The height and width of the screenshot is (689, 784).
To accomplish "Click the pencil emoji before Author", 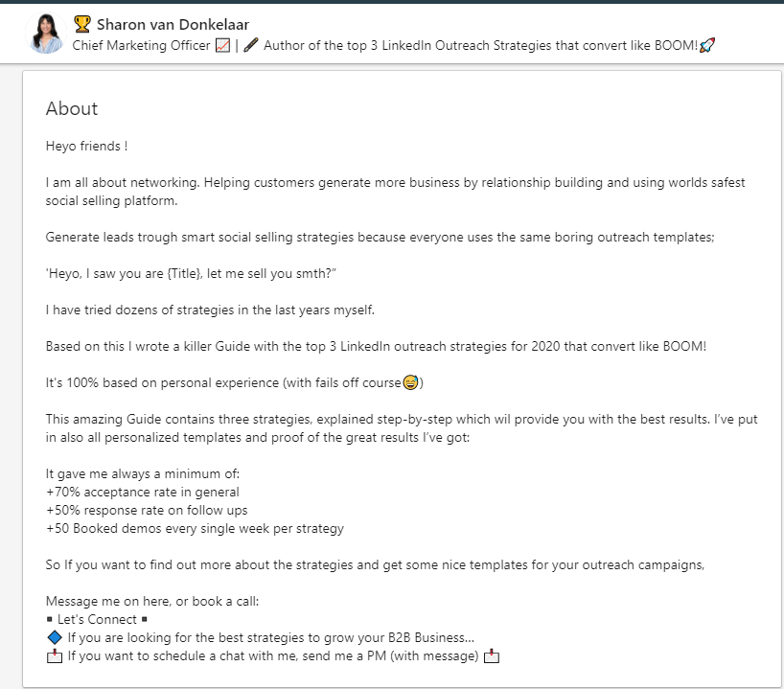I will (x=251, y=45).
